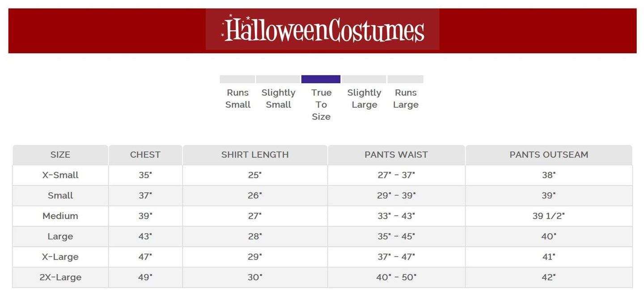Click the SHIRT LENGTH column header
The height and width of the screenshot is (300, 644).
(255, 155)
